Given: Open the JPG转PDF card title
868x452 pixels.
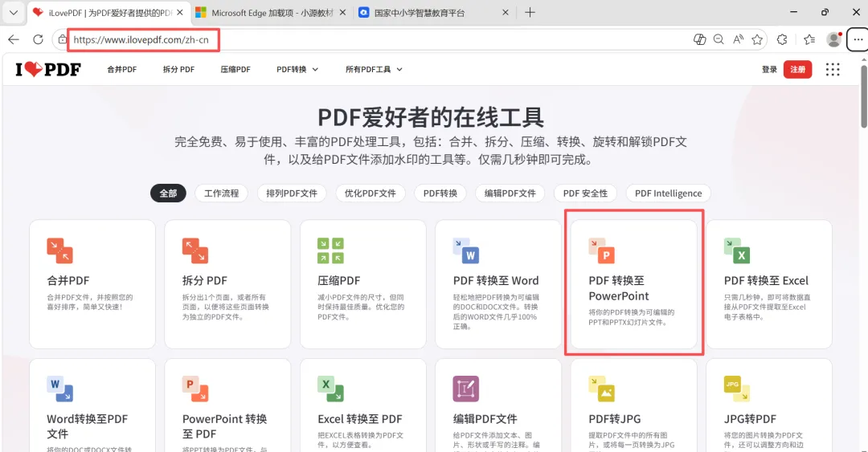Looking at the screenshot, I should point(750,419).
